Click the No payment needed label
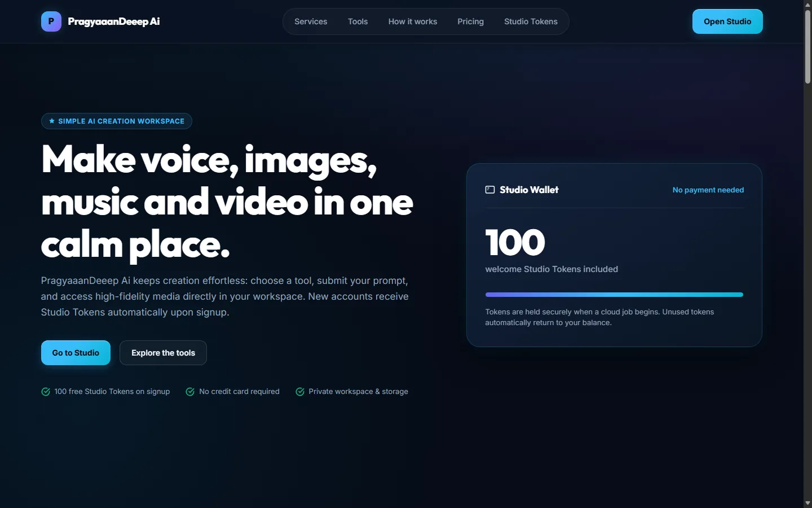This screenshot has height=508, width=812. click(708, 190)
